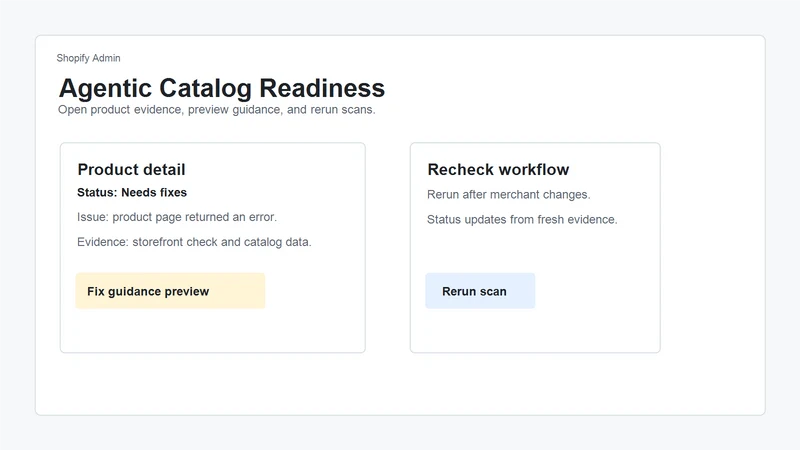Select the Shopify Admin breadcrumb label
The width and height of the screenshot is (800, 450).
pyautogui.click(x=88, y=58)
